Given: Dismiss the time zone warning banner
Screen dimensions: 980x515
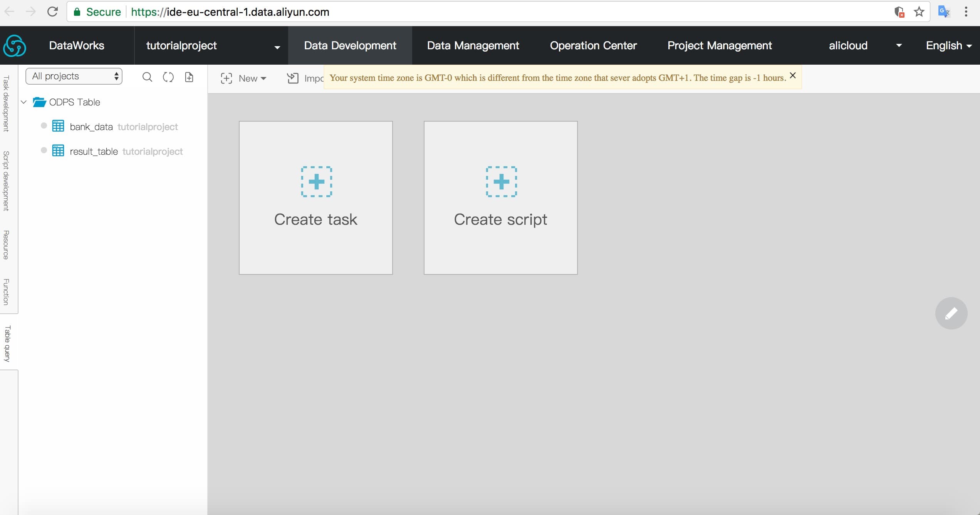Looking at the screenshot, I should [x=793, y=75].
